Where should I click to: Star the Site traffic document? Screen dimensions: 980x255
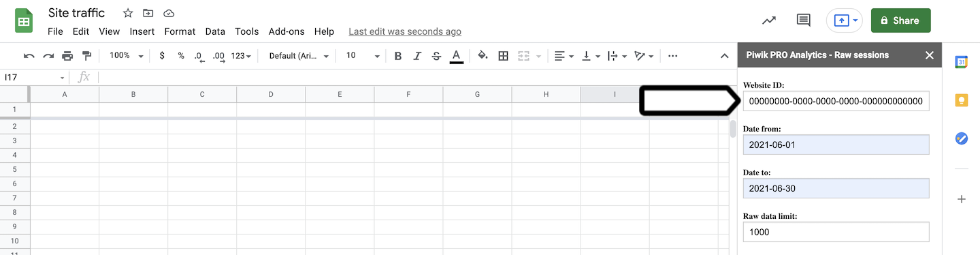point(128,13)
